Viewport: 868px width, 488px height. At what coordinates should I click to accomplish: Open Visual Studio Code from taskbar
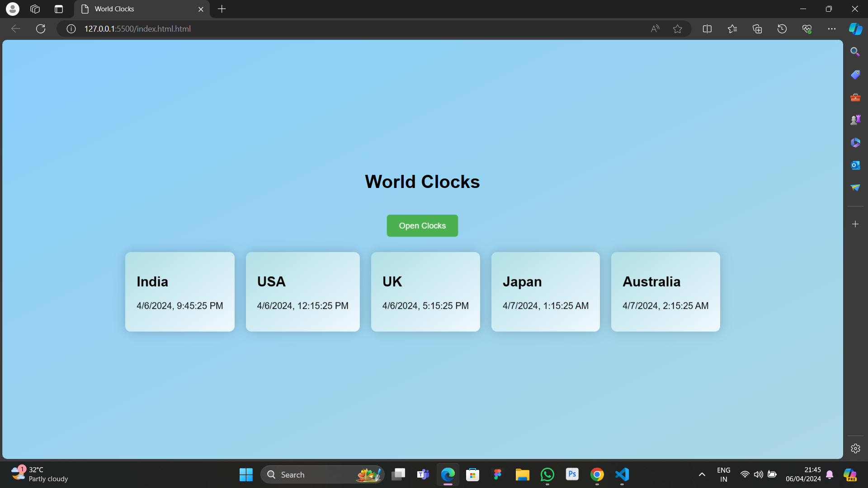[622, 474]
